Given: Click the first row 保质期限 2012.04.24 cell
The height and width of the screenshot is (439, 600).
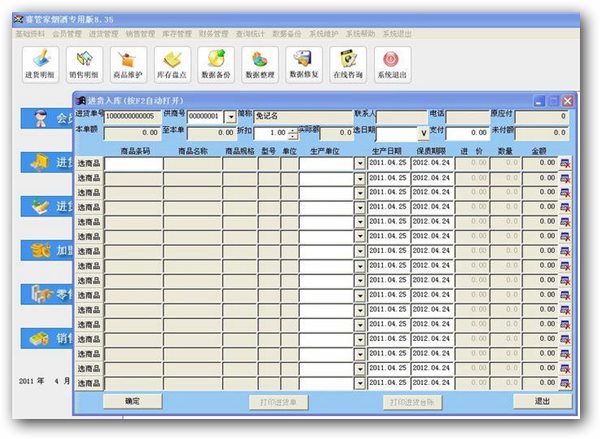Looking at the screenshot, I should click(x=432, y=163).
